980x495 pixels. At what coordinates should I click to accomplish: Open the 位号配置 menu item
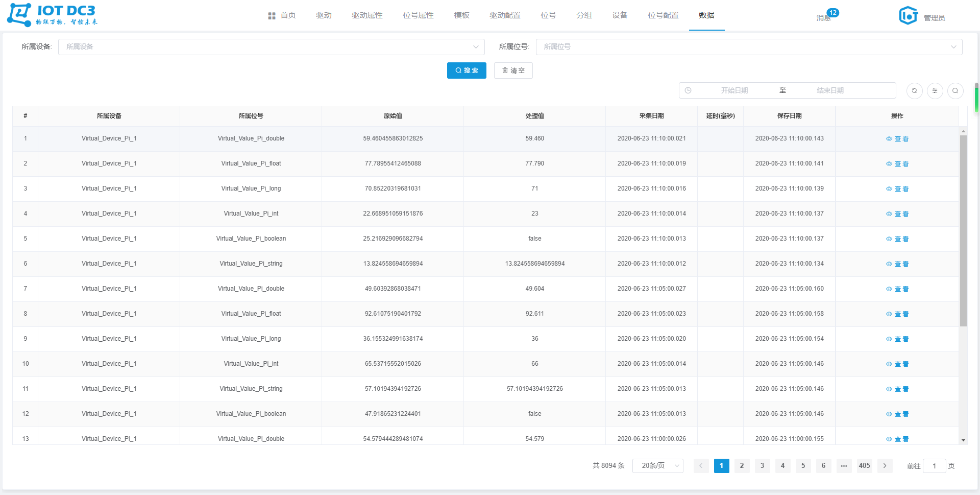[663, 15]
